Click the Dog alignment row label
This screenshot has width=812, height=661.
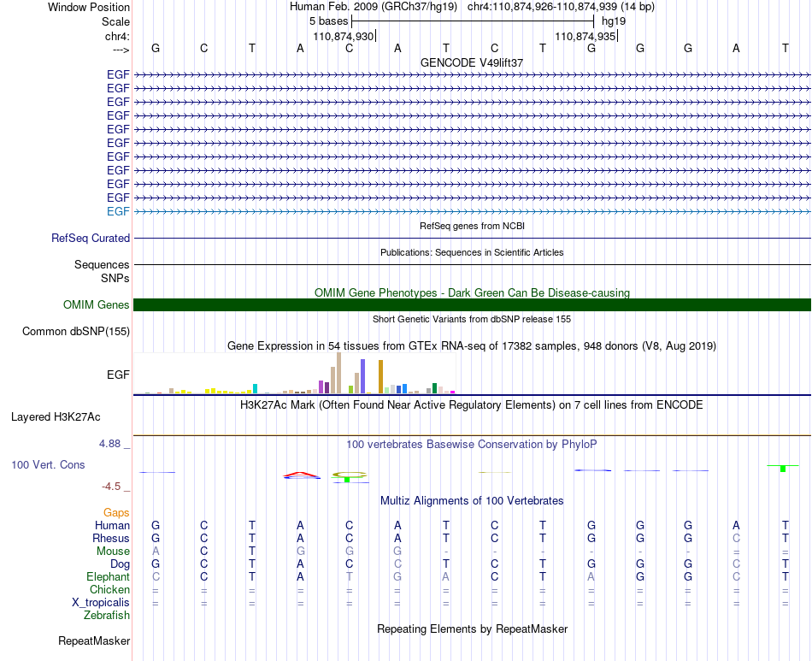point(120,564)
